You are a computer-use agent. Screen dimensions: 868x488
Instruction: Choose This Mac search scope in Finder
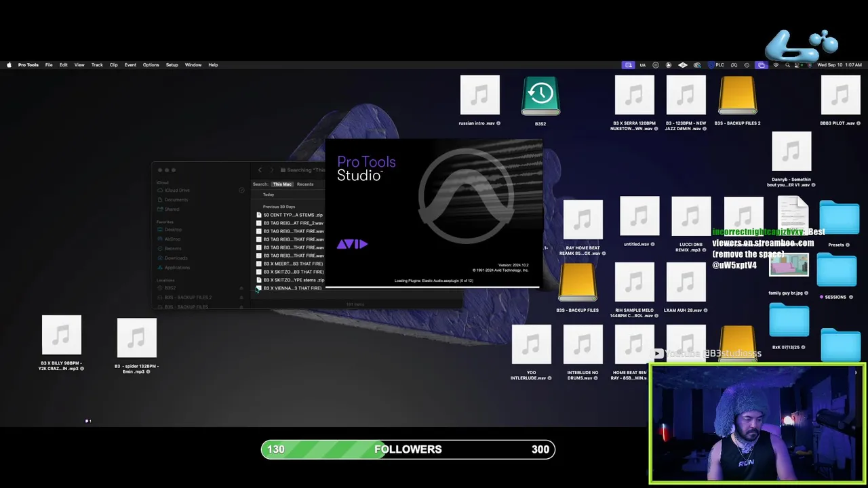(282, 184)
